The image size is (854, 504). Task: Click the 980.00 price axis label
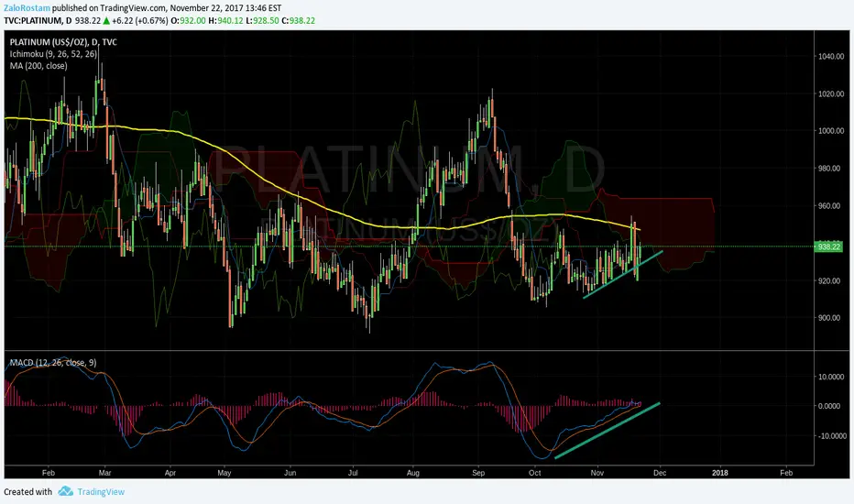(x=831, y=169)
